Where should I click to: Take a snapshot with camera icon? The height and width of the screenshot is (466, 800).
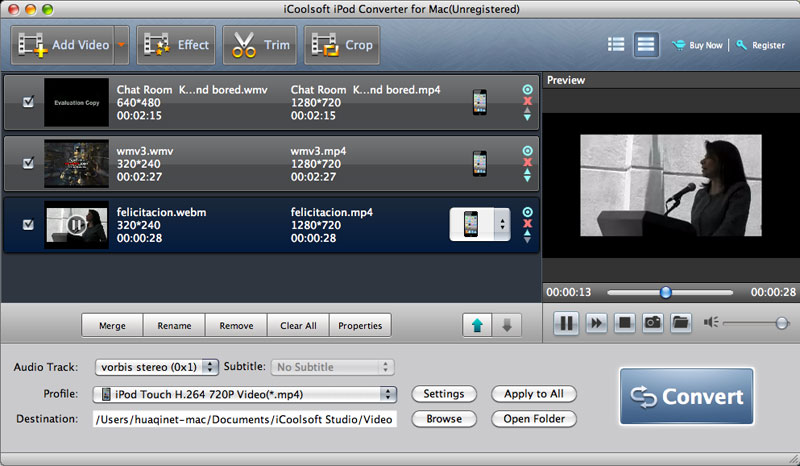click(x=652, y=323)
